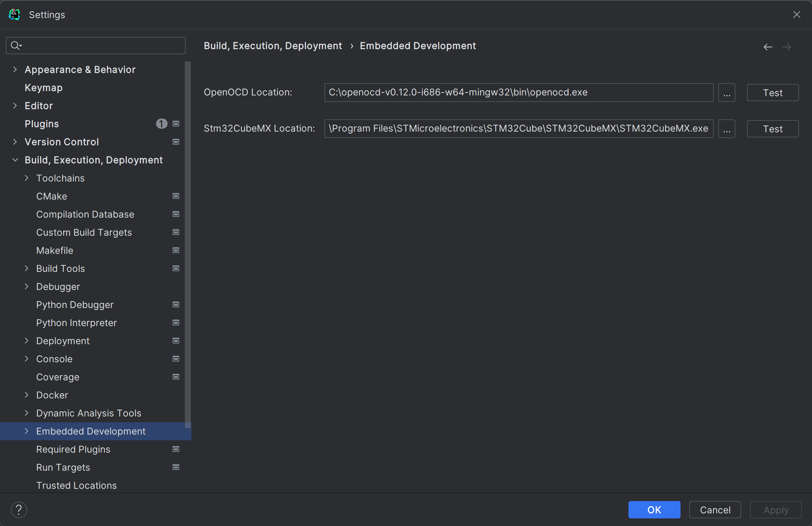Test the Stm32CubeMX location
Viewport: 812px width, 526px height.
(x=773, y=129)
